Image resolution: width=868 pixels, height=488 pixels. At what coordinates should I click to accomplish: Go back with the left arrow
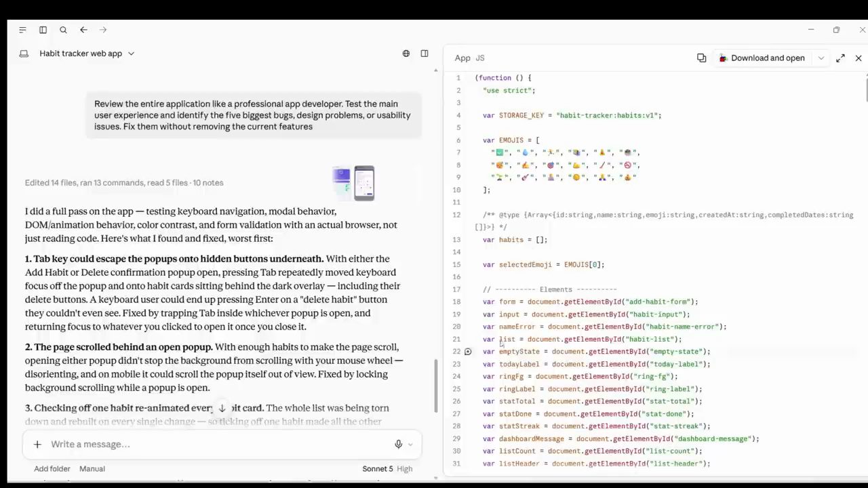tap(83, 30)
